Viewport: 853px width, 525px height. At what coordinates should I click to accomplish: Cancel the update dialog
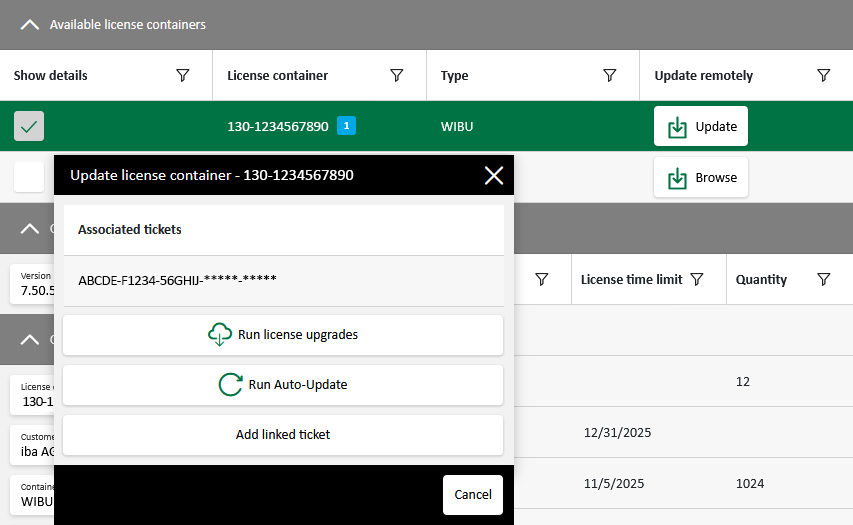click(472, 495)
